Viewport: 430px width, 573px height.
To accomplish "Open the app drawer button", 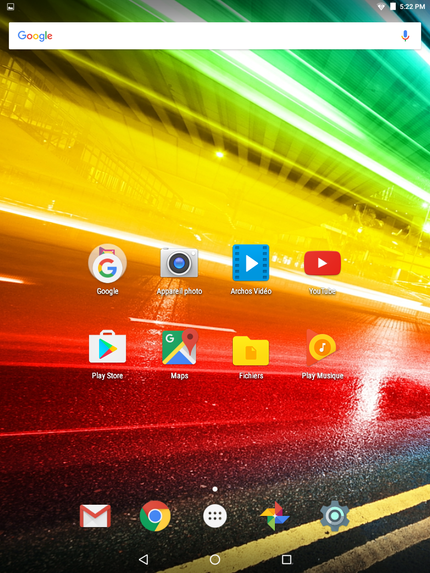I will pyautogui.click(x=215, y=516).
